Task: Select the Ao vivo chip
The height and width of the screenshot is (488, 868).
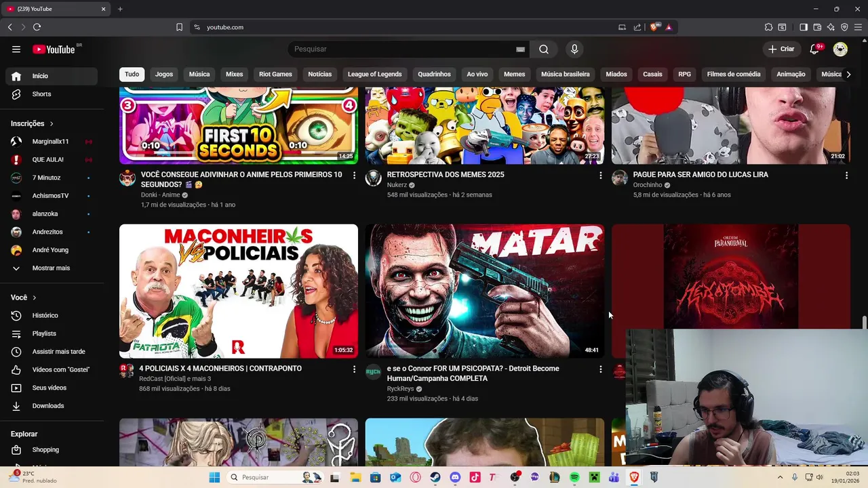Action: tap(477, 74)
